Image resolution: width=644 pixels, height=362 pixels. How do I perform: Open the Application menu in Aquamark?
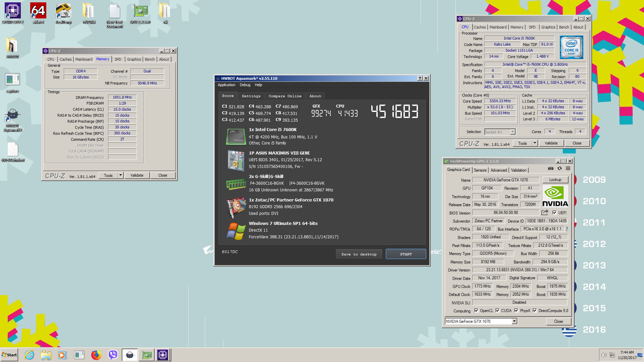226,85
